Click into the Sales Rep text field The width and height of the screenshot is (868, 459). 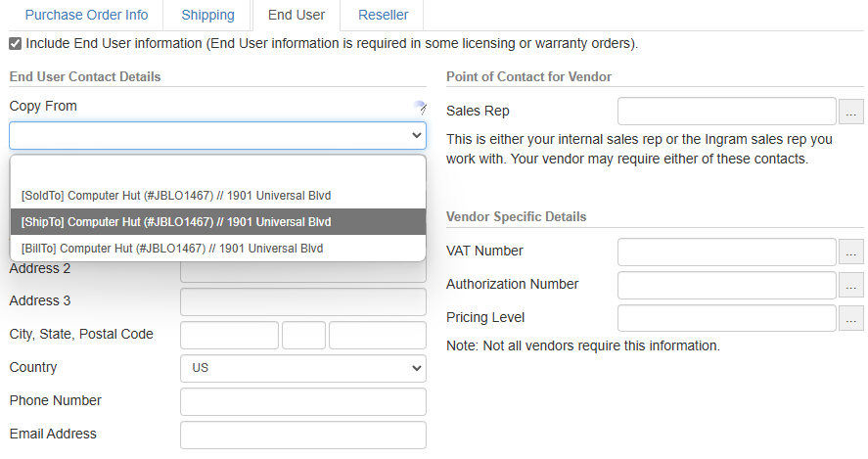pos(726,112)
